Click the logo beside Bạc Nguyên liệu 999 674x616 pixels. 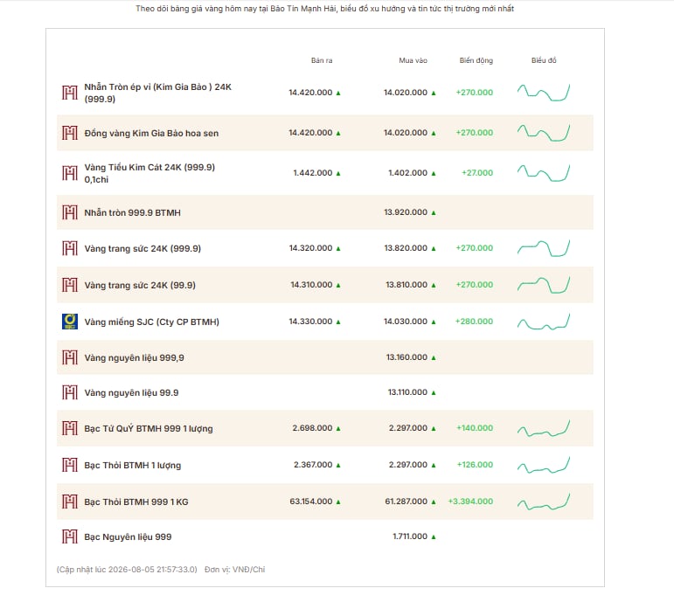(x=70, y=536)
